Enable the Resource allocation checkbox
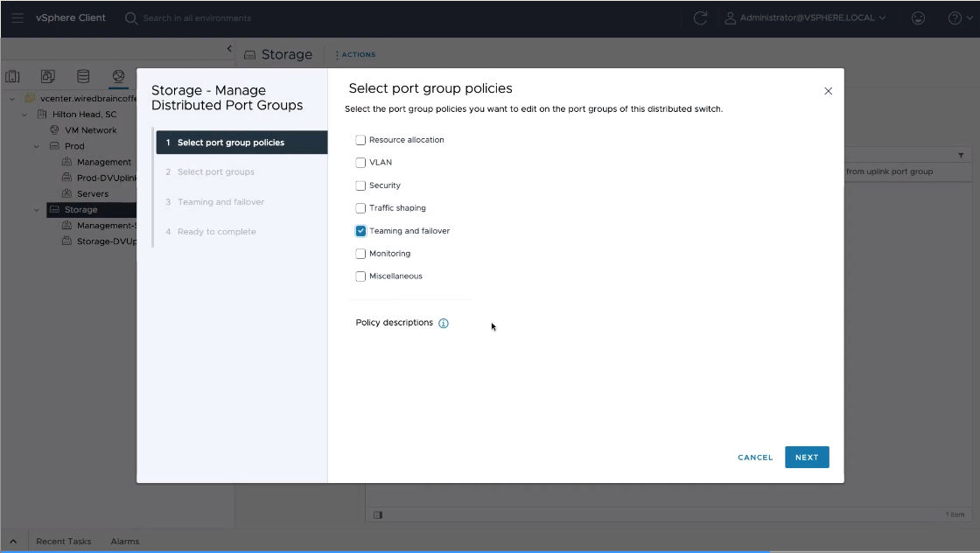The width and height of the screenshot is (980, 553). (x=360, y=140)
